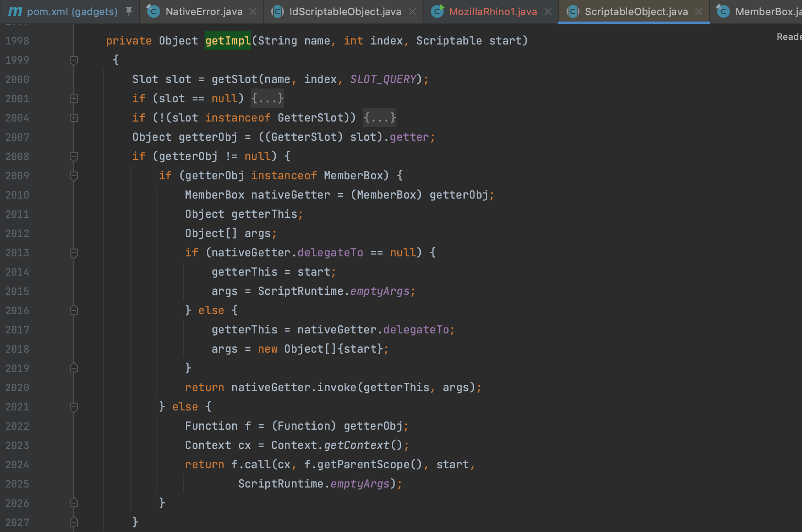Click the highlighted getImpl method name
Screen dimensions: 802x532
tap(228, 41)
